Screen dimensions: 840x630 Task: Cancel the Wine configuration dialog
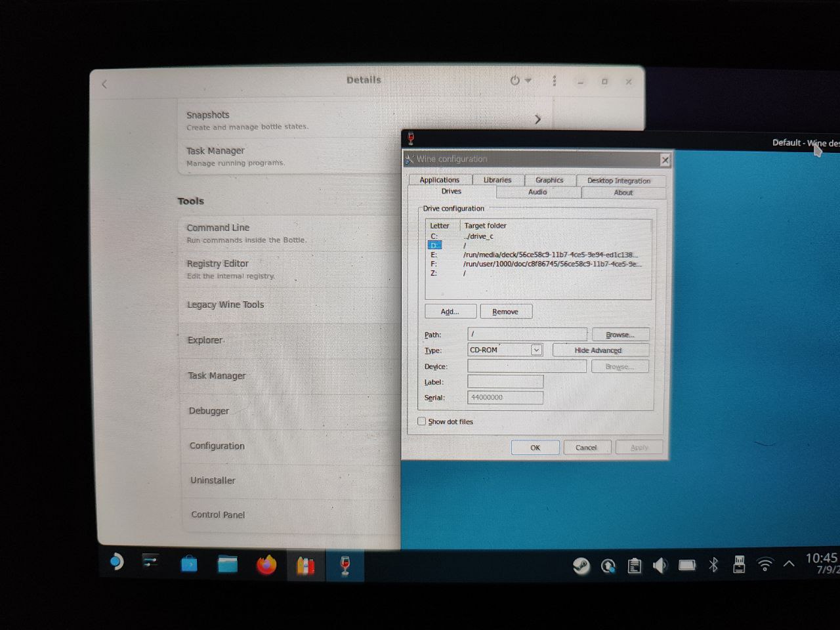point(587,448)
